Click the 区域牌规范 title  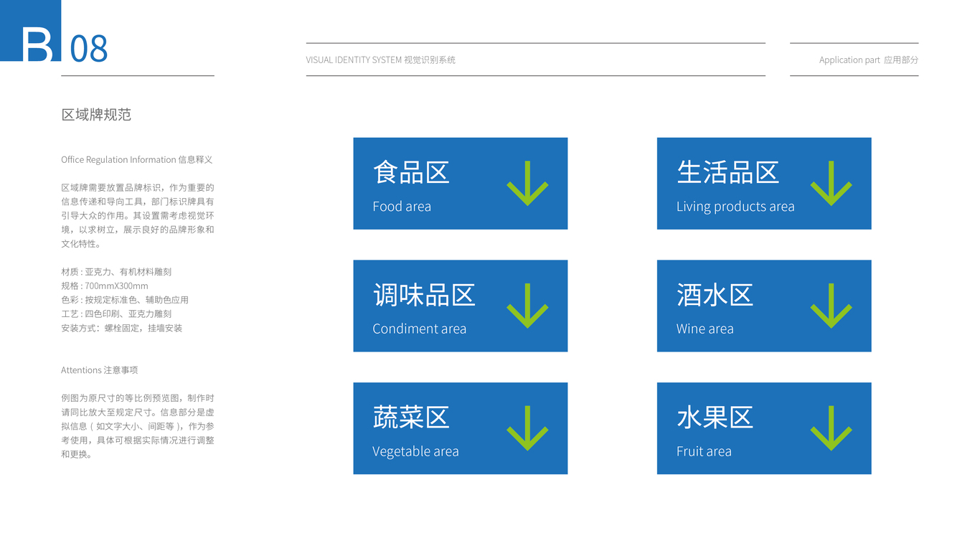96,115
